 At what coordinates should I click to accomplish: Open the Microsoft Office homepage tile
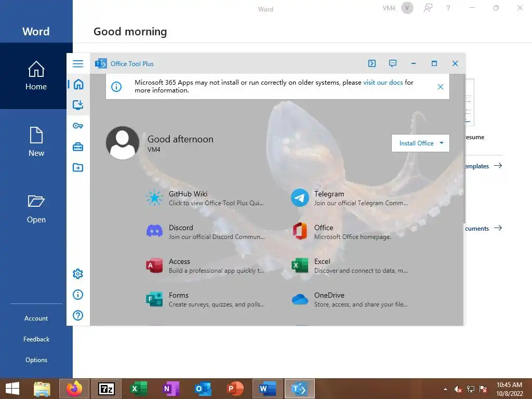point(342,232)
